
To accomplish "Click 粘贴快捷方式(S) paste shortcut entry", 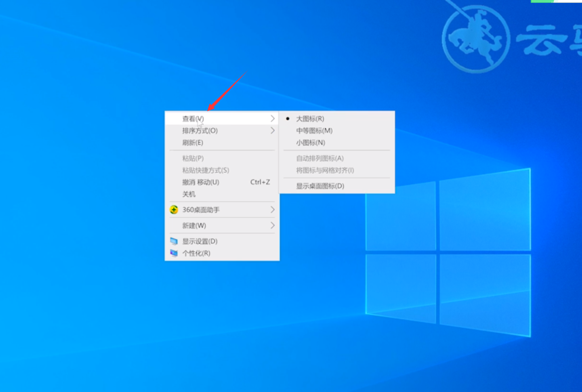I will (222, 170).
